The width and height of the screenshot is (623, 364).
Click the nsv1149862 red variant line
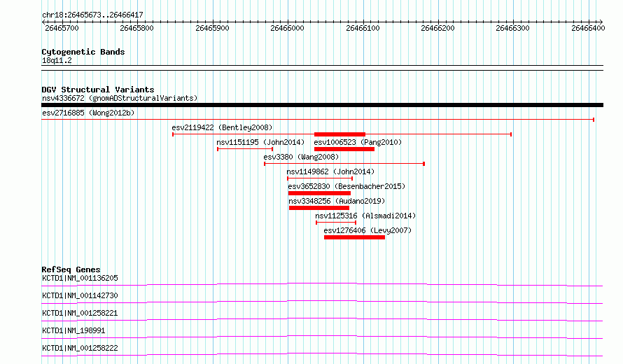[x=320, y=178]
